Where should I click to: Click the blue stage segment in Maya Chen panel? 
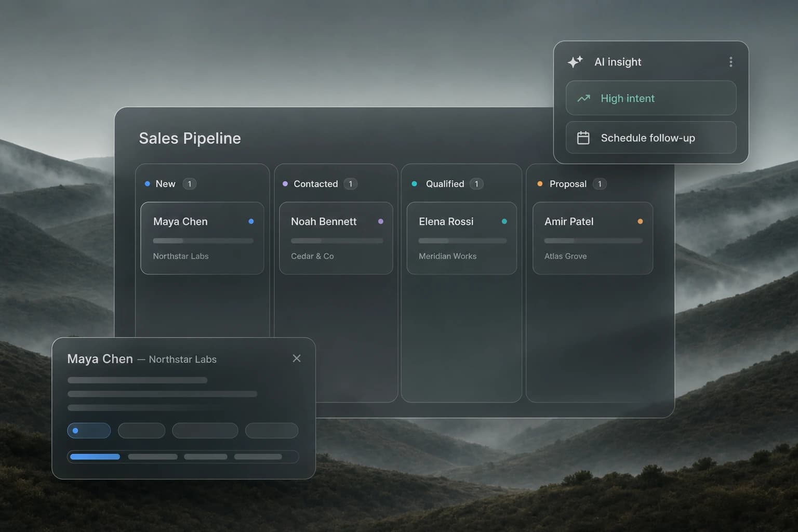point(95,457)
